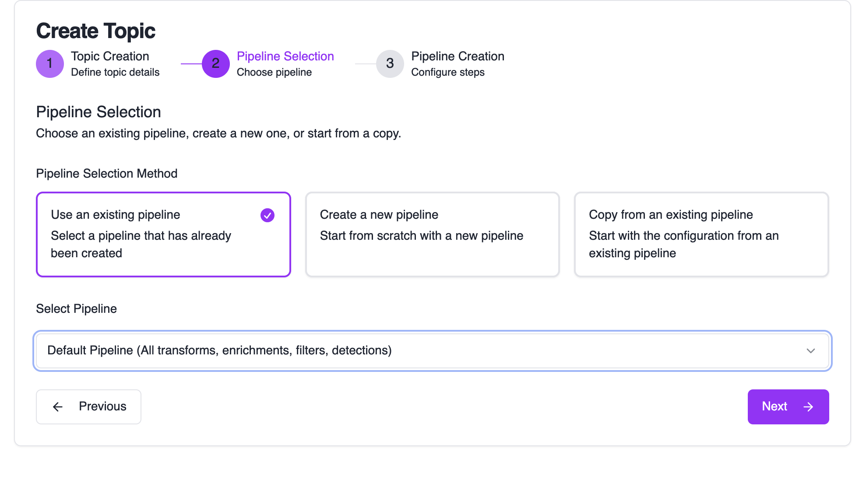859x504 pixels.
Task: Jump to Pipeline Creation step label
Action: [458, 56]
